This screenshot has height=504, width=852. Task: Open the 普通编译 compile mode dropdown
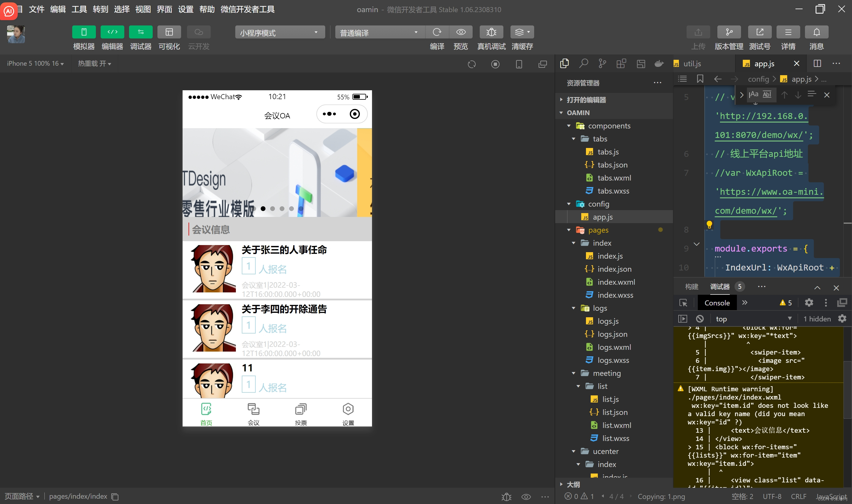[379, 33]
